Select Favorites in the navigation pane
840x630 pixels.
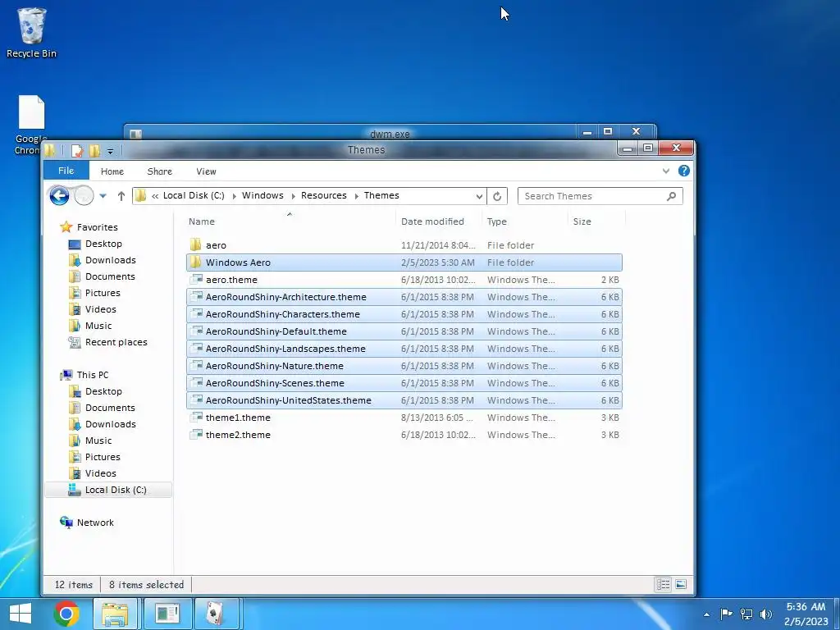coord(97,227)
